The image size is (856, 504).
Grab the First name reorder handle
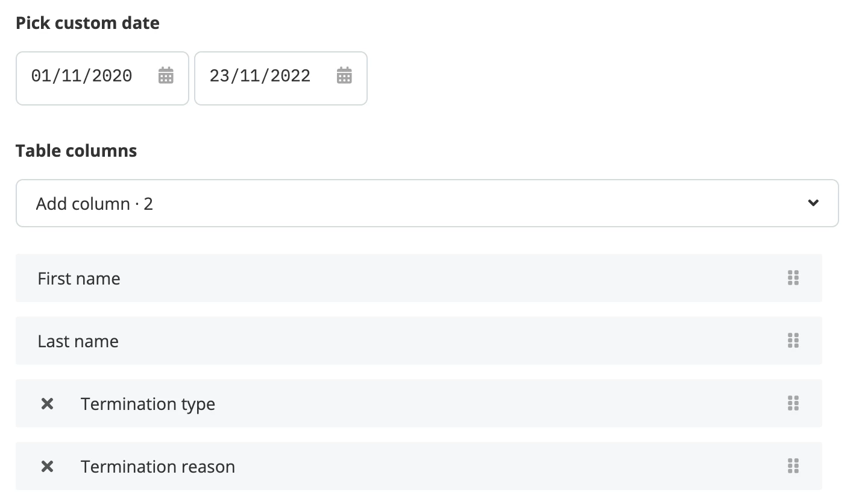click(x=793, y=278)
